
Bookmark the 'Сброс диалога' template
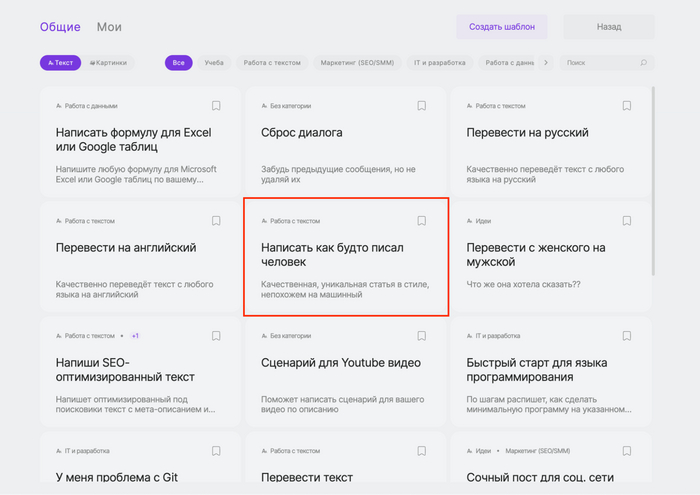pos(421,105)
